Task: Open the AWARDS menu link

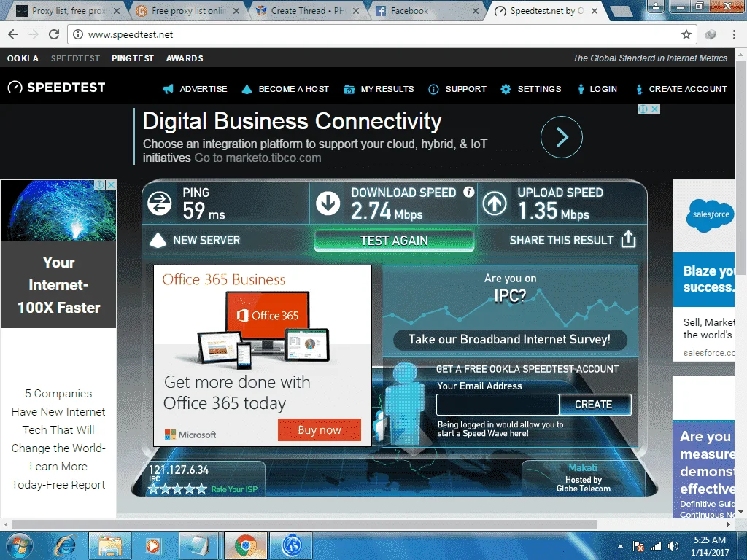Action: tap(185, 58)
